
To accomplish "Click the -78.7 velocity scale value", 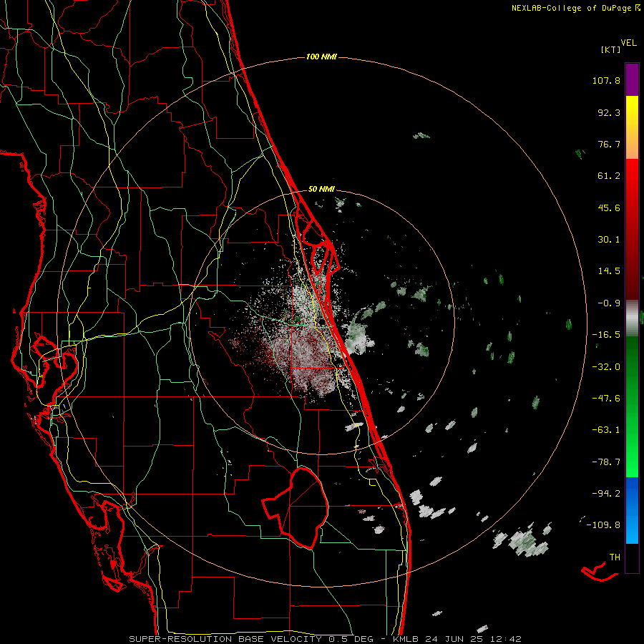I will [x=606, y=462].
